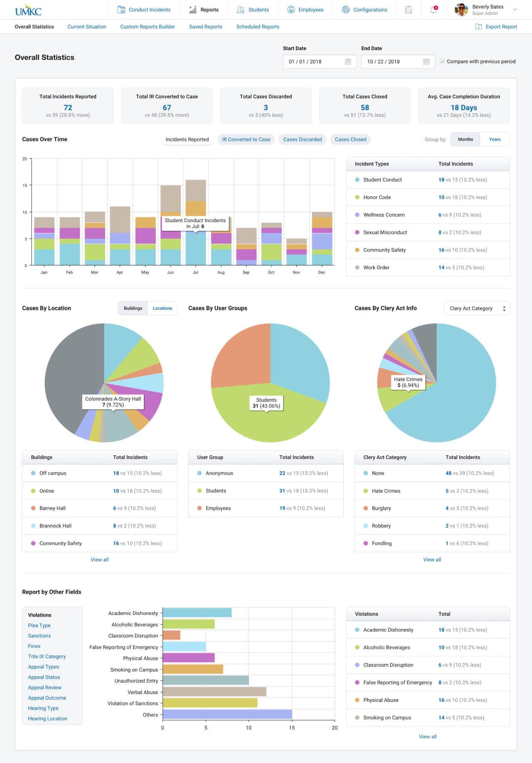Click 'Burglary' Clery Act row

click(x=432, y=508)
